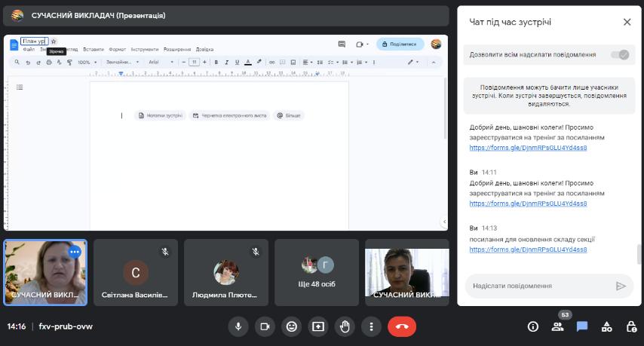Open the Формат menu in Docs

tap(117, 49)
